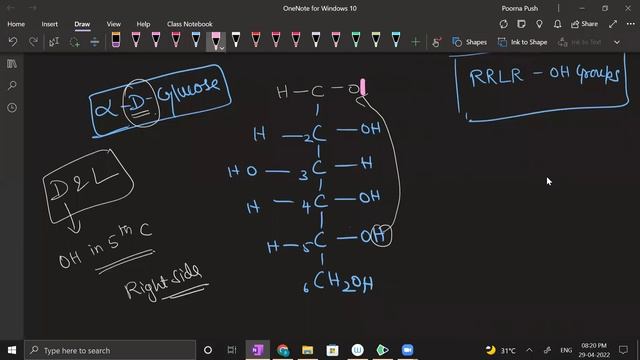Pick the Eraser tool
The height and width of the screenshot is (360, 640).
116,40
